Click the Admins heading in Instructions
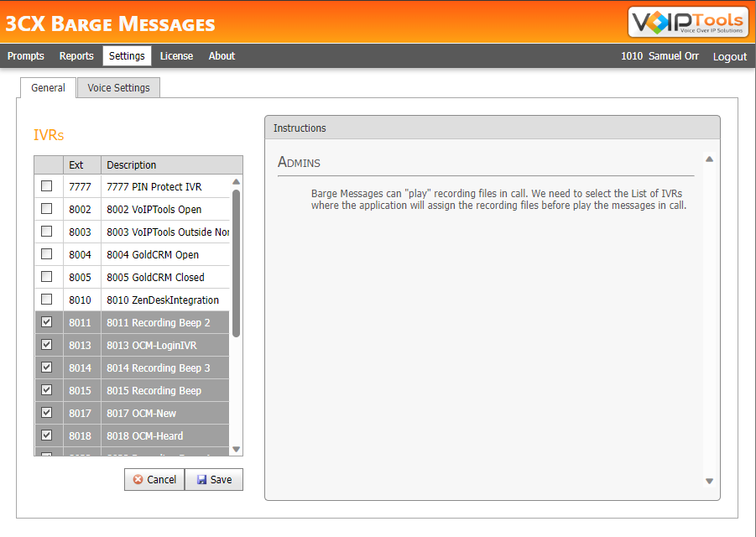756x537 pixels. [299, 162]
